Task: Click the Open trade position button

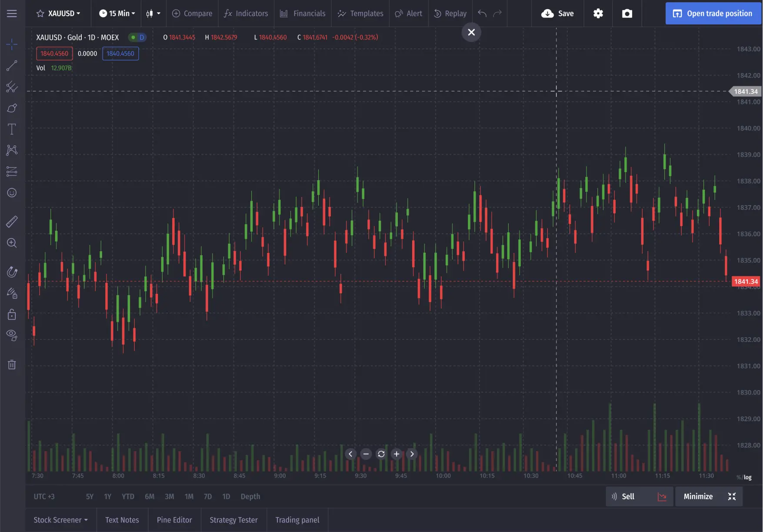Action: [713, 13]
